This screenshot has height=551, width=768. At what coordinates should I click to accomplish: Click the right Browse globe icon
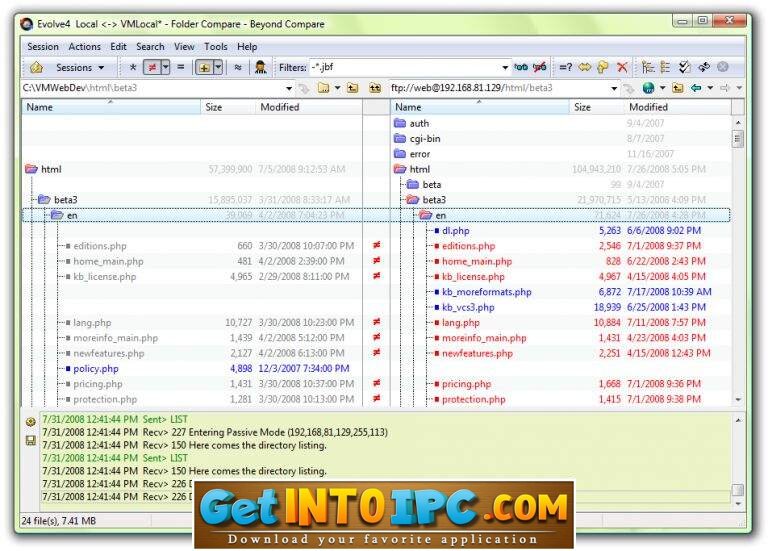pyautogui.click(x=648, y=88)
